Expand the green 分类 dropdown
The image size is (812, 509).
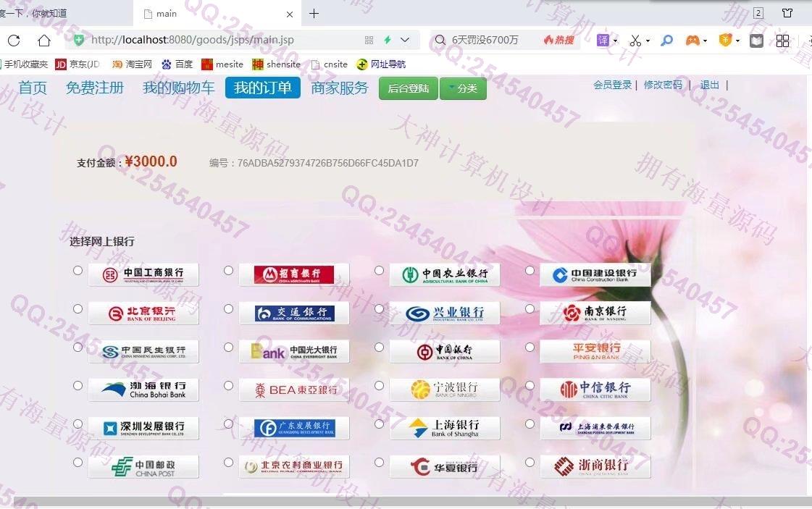coord(463,88)
